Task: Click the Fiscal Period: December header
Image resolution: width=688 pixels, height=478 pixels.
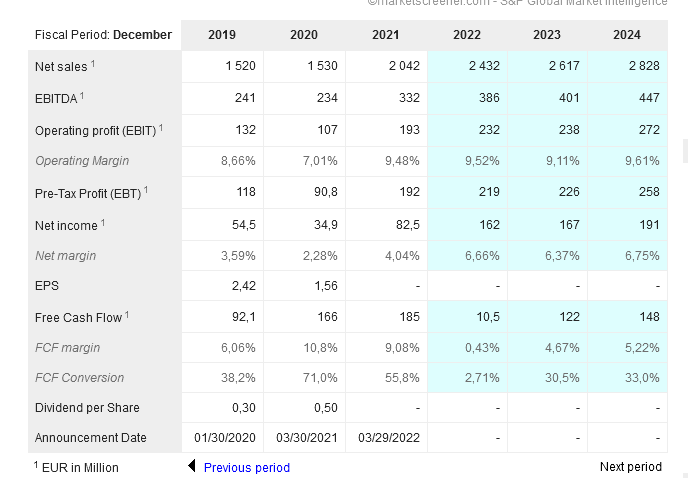Action: click(104, 35)
